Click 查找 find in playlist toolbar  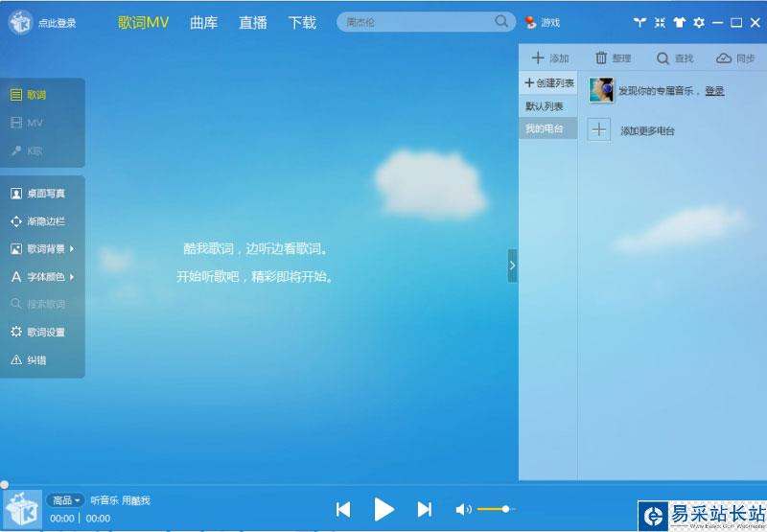[x=675, y=58]
